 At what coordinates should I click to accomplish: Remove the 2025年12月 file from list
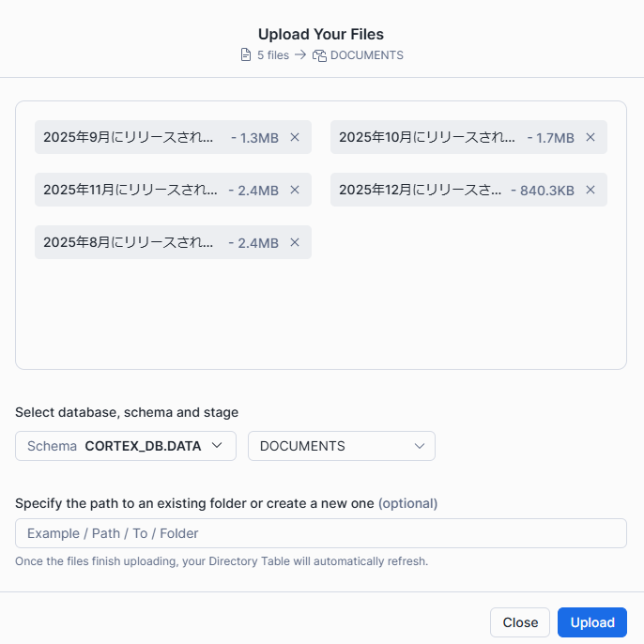click(x=590, y=190)
